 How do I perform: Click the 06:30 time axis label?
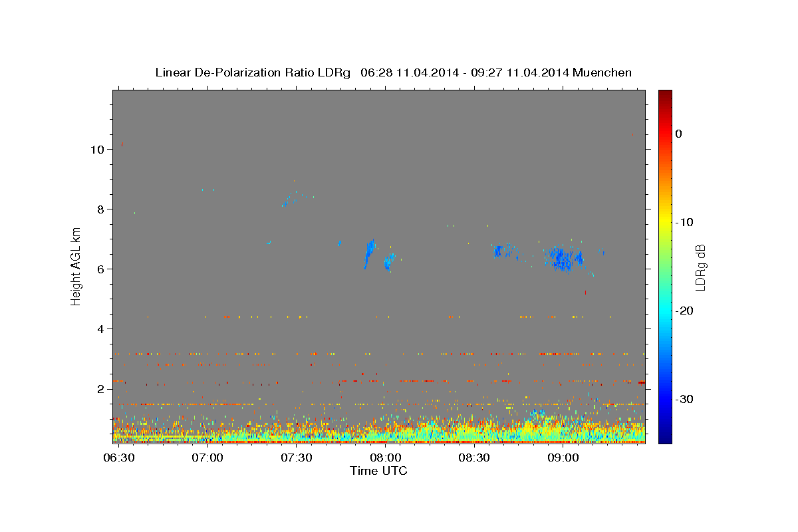point(119,458)
